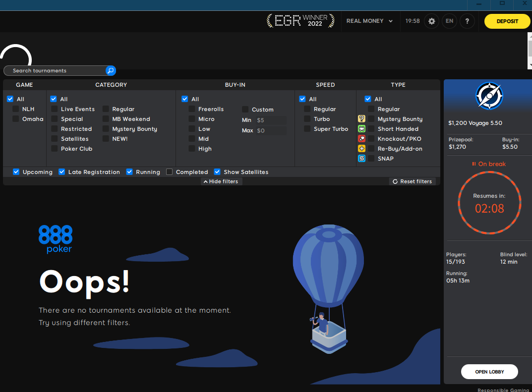This screenshot has height=392, width=532.
Task: Click the Deposit button
Action: pos(507,21)
